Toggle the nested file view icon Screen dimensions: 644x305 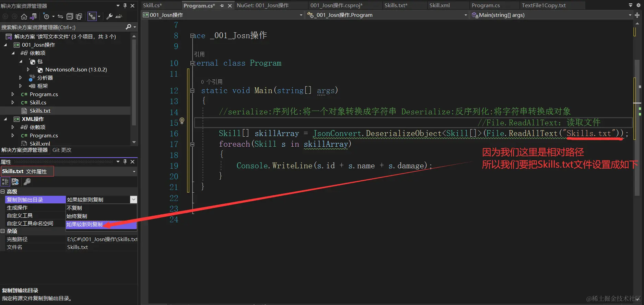tap(92, 16)
